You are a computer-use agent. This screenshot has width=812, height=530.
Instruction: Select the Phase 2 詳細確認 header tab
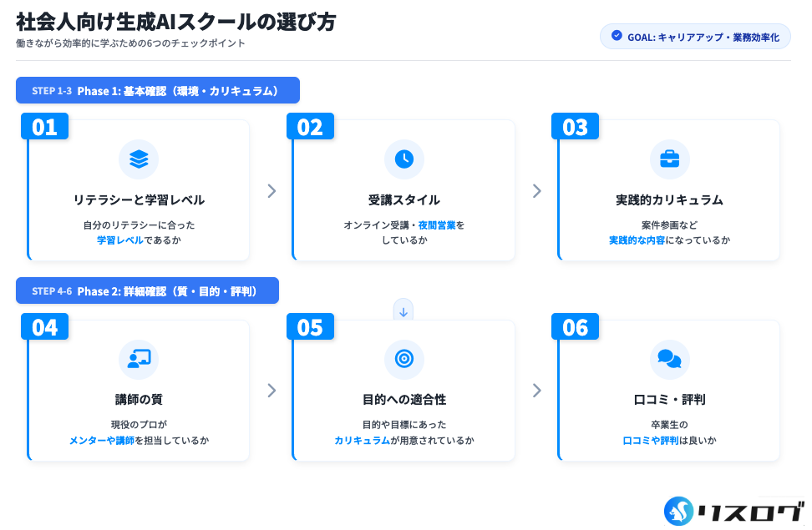[x=147, y=290]
